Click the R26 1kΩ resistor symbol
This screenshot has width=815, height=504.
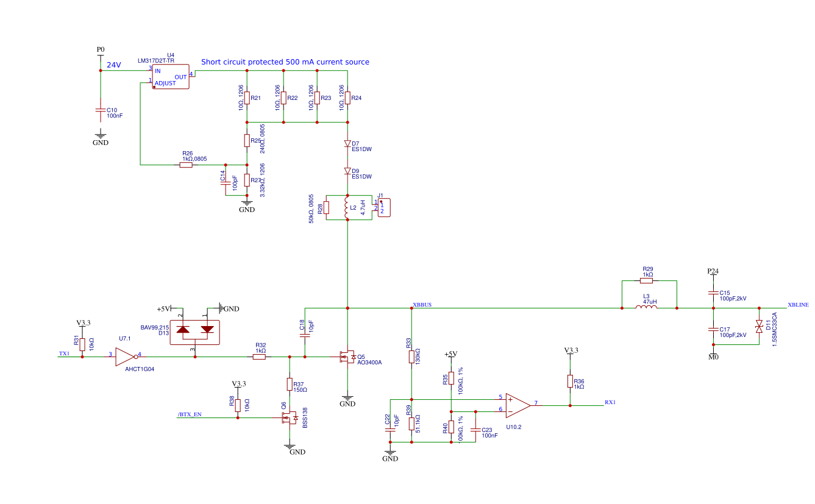[x=187, y=165]
